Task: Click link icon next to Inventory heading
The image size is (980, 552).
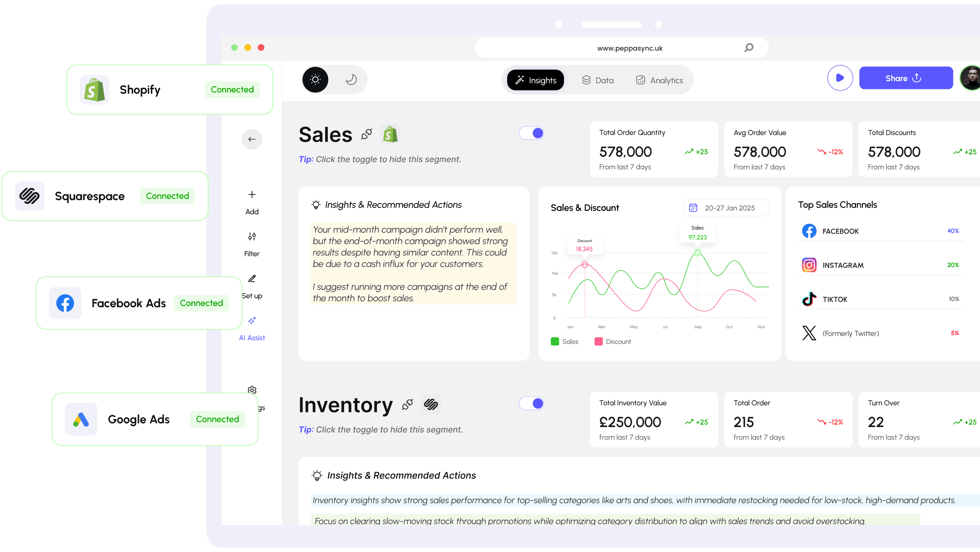Action: tap(408, 404)
